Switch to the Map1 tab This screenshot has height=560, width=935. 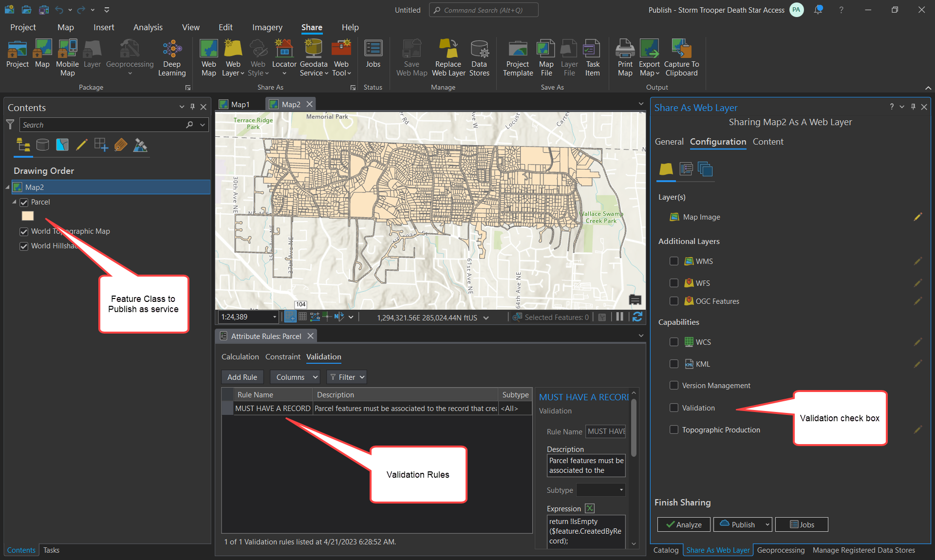(240, 104)
